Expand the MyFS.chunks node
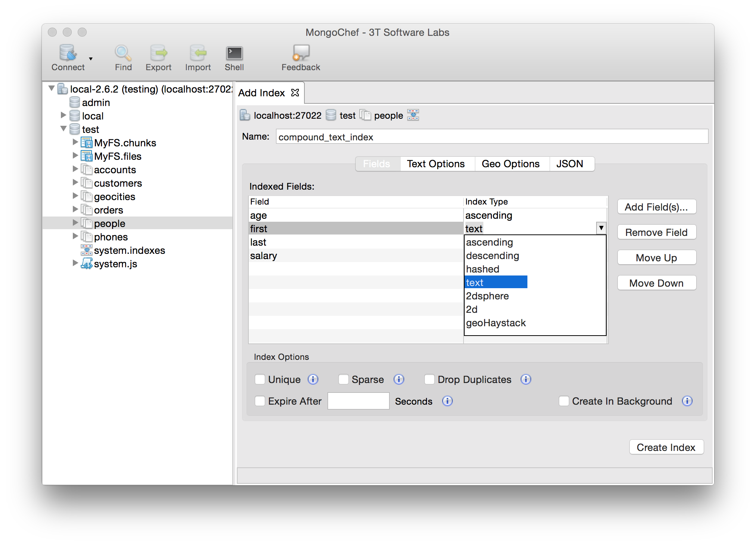 pos(75,142)
